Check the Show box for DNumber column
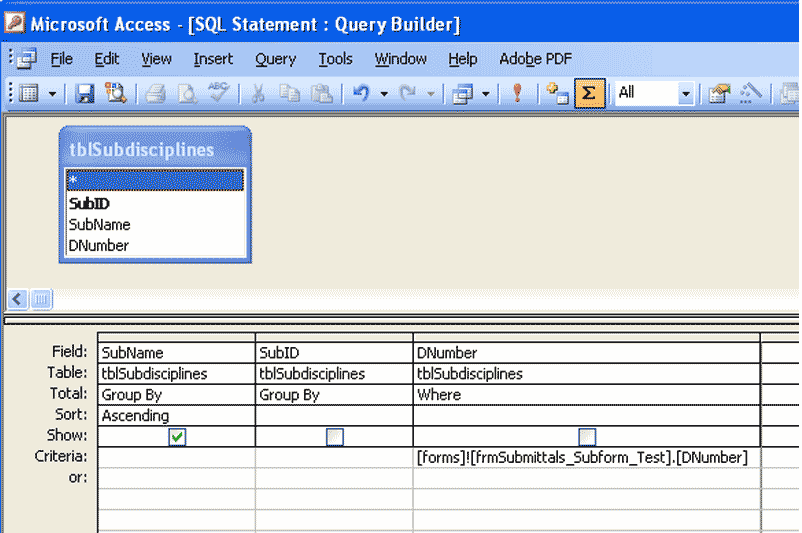 (x=587, y=437)
